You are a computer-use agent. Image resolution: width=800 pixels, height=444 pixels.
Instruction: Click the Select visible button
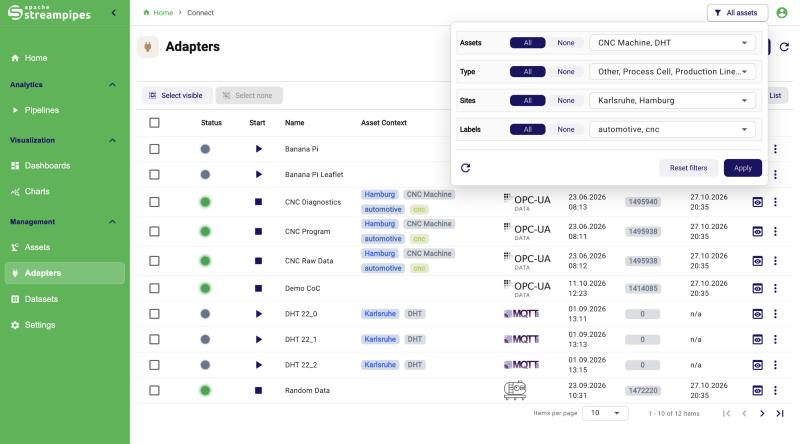pyautogui.click(x=176, y=95)
